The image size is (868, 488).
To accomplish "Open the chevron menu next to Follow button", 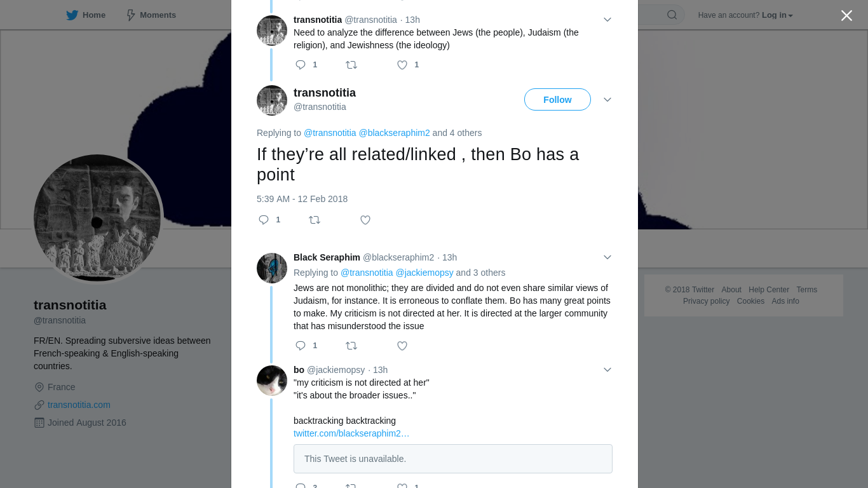I will click(607, 100).
